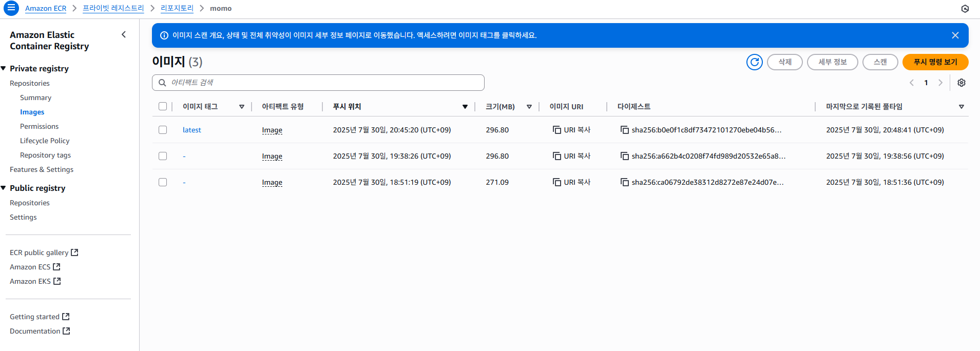This screenshot has height=351, width=980.
Task: Sort by 이미지 태그 column arrow
Action: [242, 107]
